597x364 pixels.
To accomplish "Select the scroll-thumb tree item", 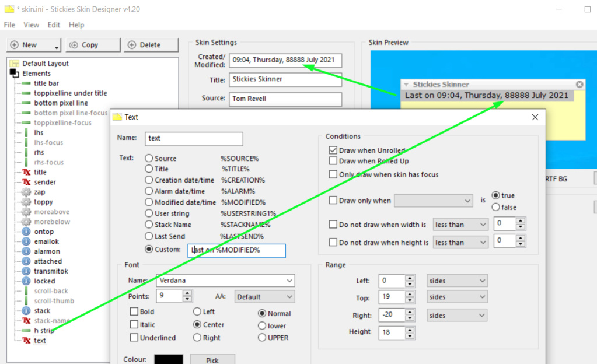I will [x=54, y=301].
